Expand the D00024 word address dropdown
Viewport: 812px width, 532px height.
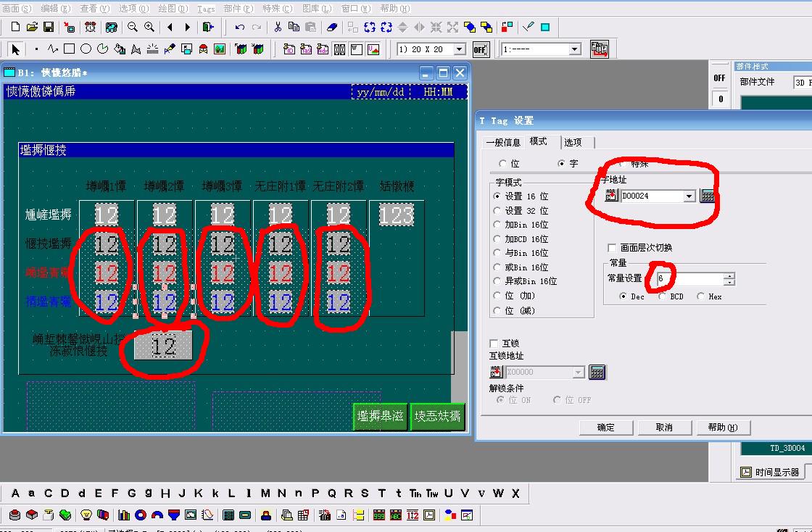click(x=689, y=196)
